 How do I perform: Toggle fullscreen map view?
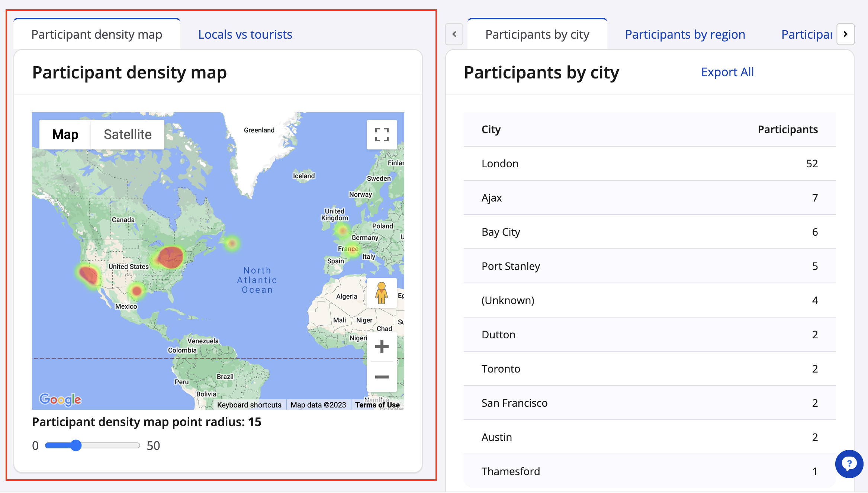click(382, 135)
